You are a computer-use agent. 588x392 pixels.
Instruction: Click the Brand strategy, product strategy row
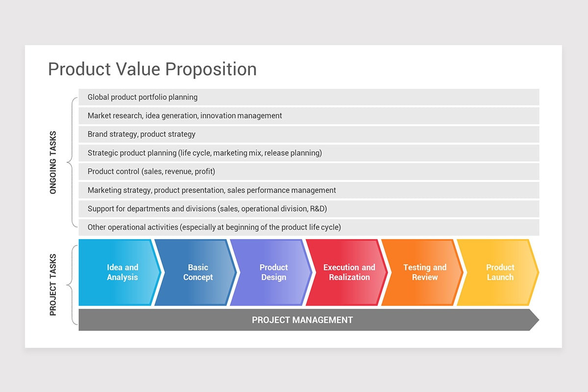point(309,134)
